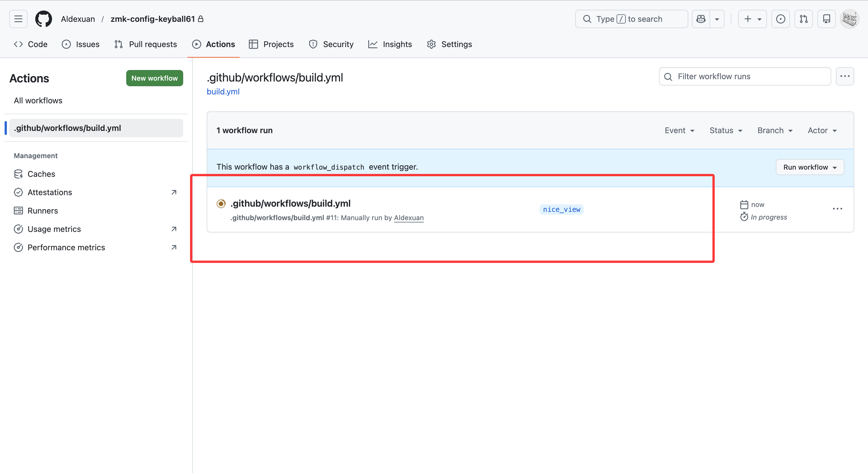Open pull requests icon in top bar
This screenshot has height=473, width=868.
tap(803, 19)
